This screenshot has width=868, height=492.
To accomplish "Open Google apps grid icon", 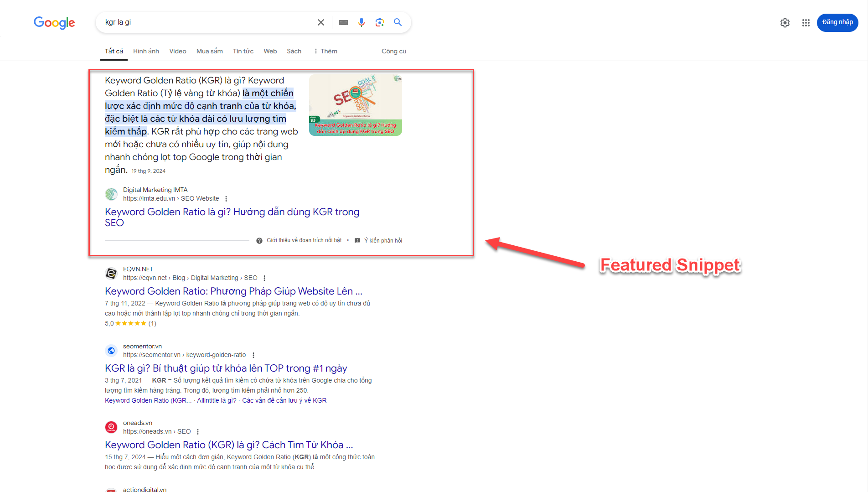I will point(806,23).
